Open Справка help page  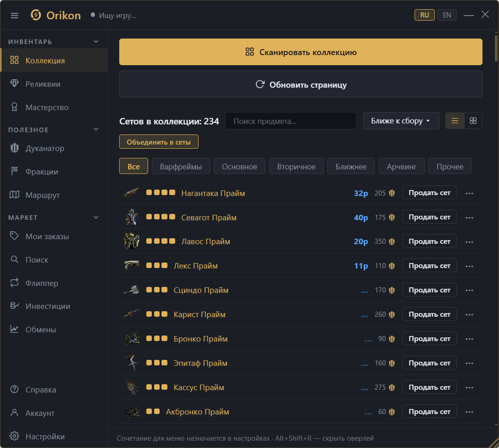tap(54, 390)
